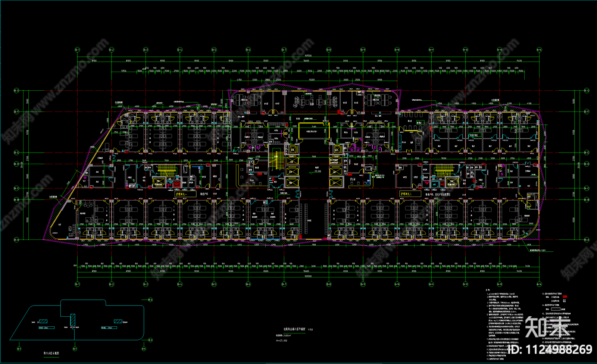The height and width of the screenshot is (364, 597).
Task: Click grid bubble B-E left of the plan
Action: (x=16, y=153)
